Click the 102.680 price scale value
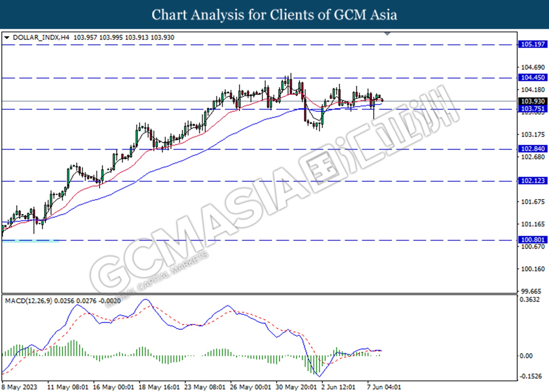This screenshot has height=392, width=549. pos(533,157)
